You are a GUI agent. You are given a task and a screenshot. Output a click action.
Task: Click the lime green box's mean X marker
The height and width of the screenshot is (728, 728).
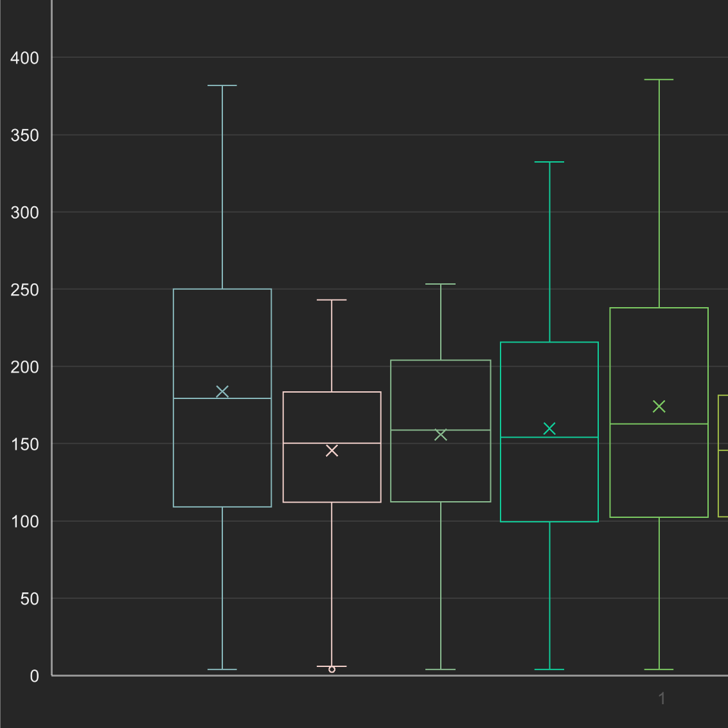click(x=659, y=406)
